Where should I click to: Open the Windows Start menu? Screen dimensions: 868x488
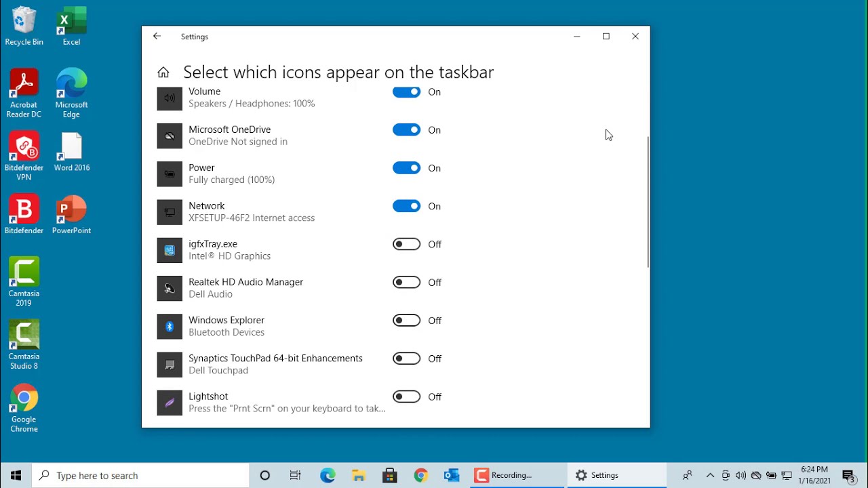point(16,476)
